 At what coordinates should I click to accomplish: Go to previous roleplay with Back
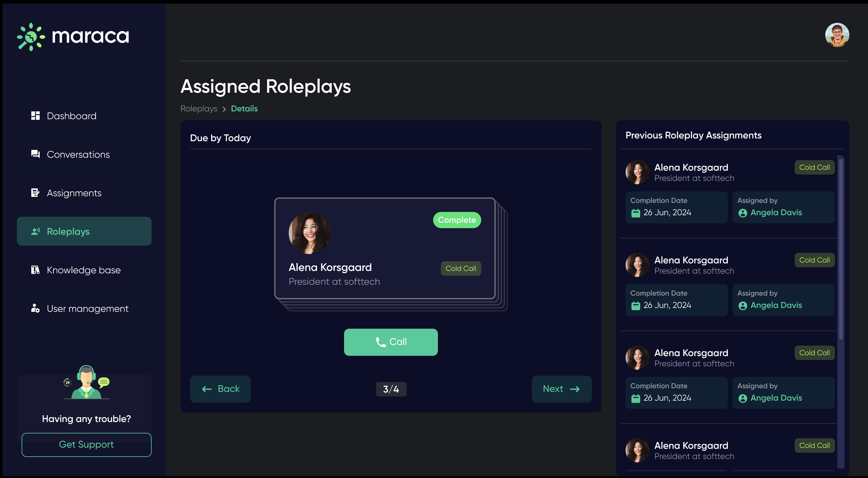[x=220, y=389]
